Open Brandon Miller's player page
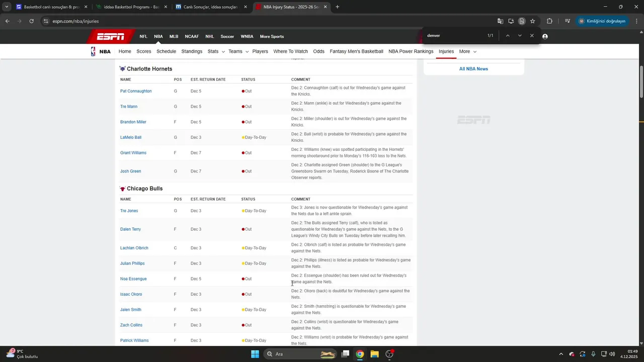 click(133, 122)
